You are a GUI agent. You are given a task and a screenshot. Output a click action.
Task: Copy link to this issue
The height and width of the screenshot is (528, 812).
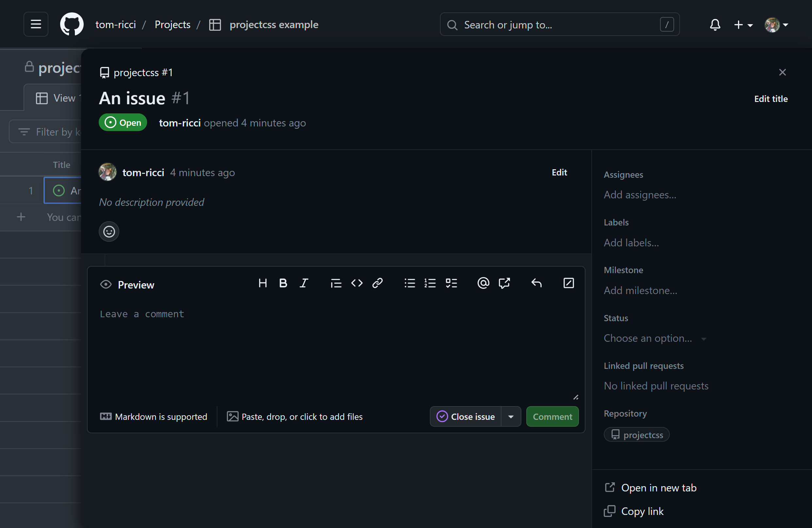tap(642, 511)
